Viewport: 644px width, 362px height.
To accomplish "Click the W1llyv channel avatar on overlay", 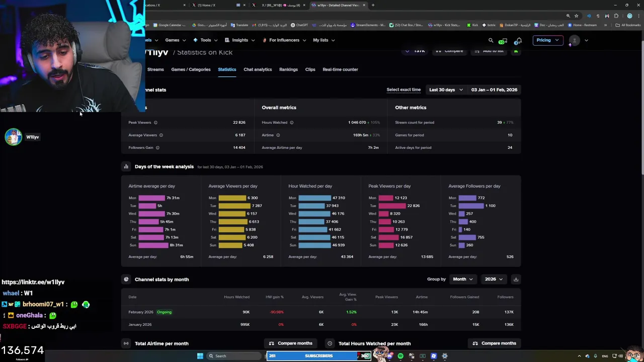I will click(x=14, y=137).
